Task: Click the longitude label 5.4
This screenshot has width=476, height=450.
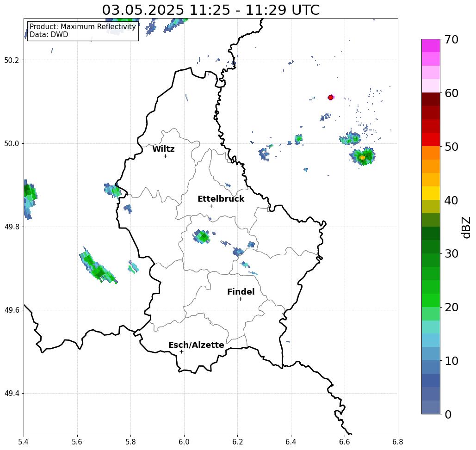Action: pos(24,442)
